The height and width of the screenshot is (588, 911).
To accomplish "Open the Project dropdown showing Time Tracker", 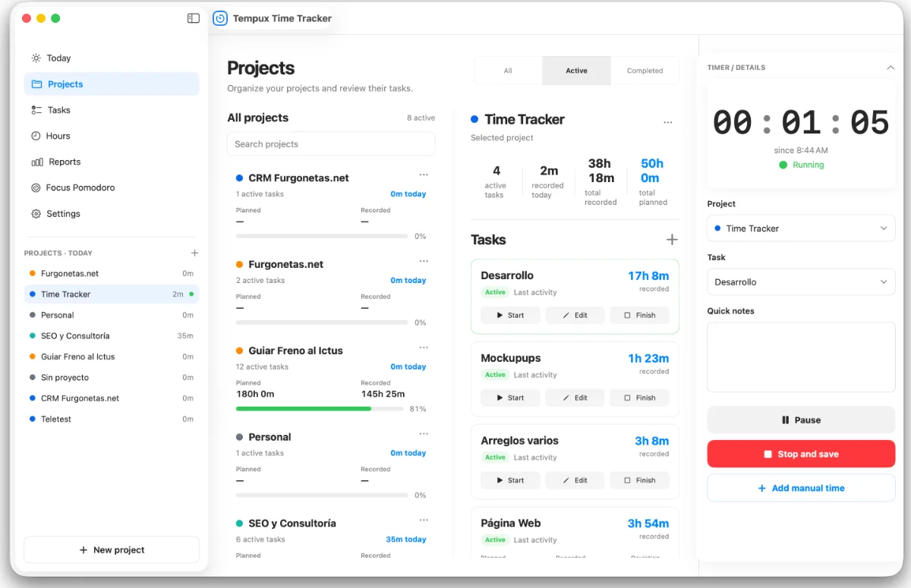I will coord(801,228).
